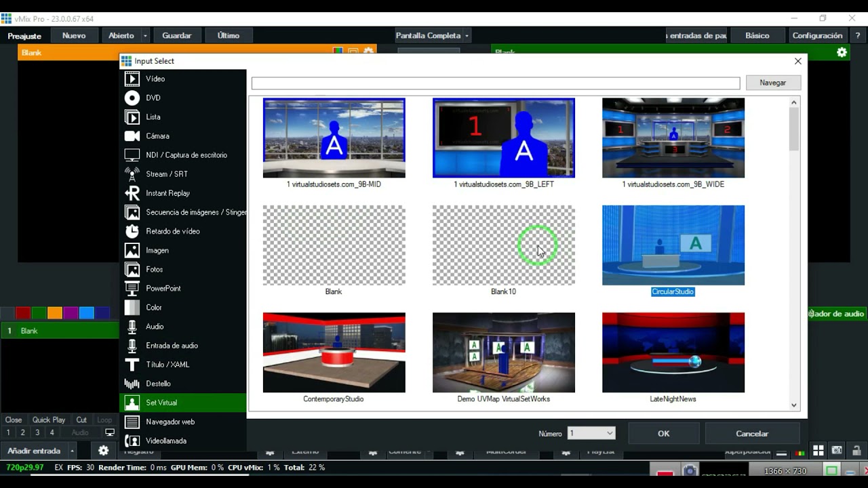Viewport: 868px width, 488px height.
Task: Select the Vídeo input type icon
Action: pyautogui.click(x=132, y=79)
